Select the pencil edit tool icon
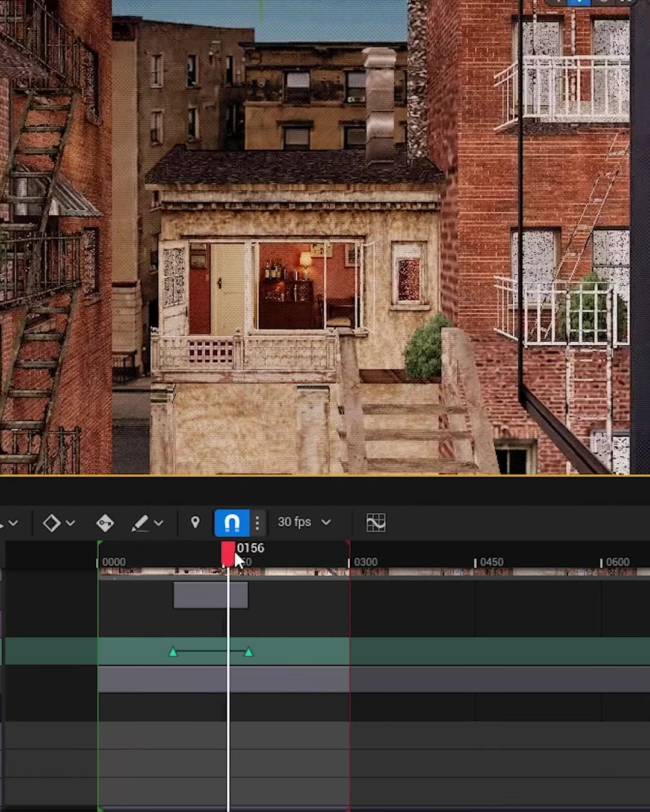Viewport: 650px width, 812px height. point(140,523)
